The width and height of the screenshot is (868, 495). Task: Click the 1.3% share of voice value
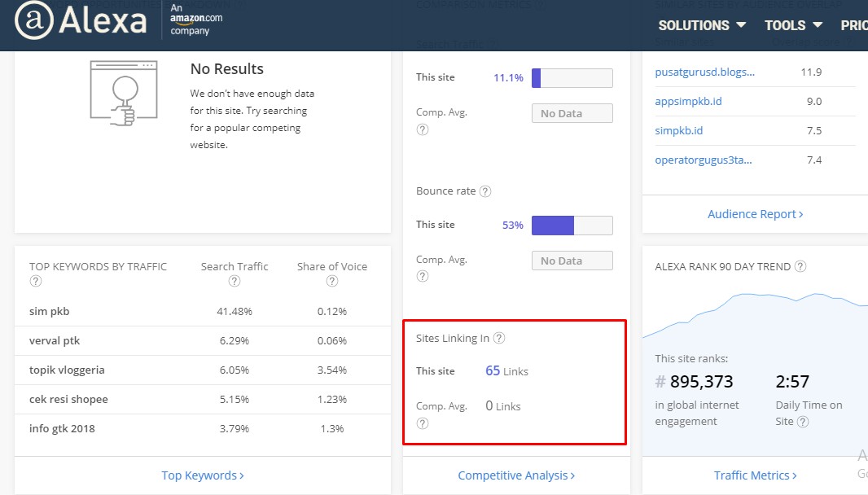coord(332,429)
